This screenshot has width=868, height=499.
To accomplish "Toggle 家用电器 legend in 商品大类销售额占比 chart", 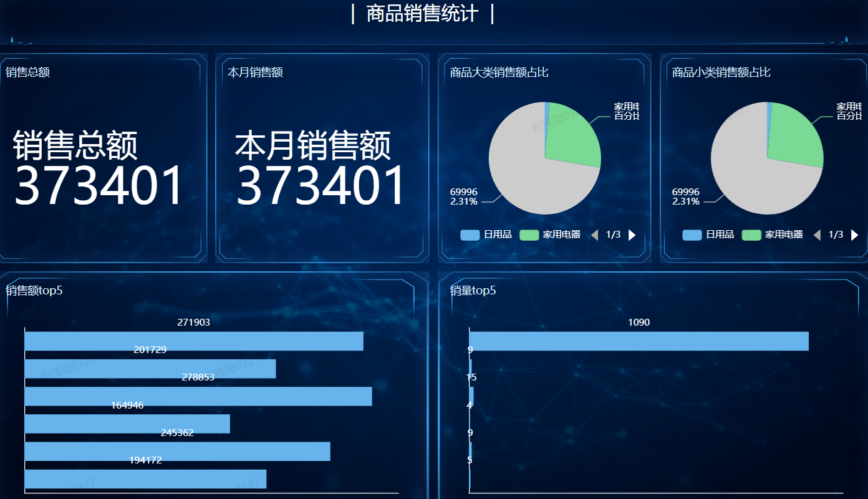I will 549,235.
